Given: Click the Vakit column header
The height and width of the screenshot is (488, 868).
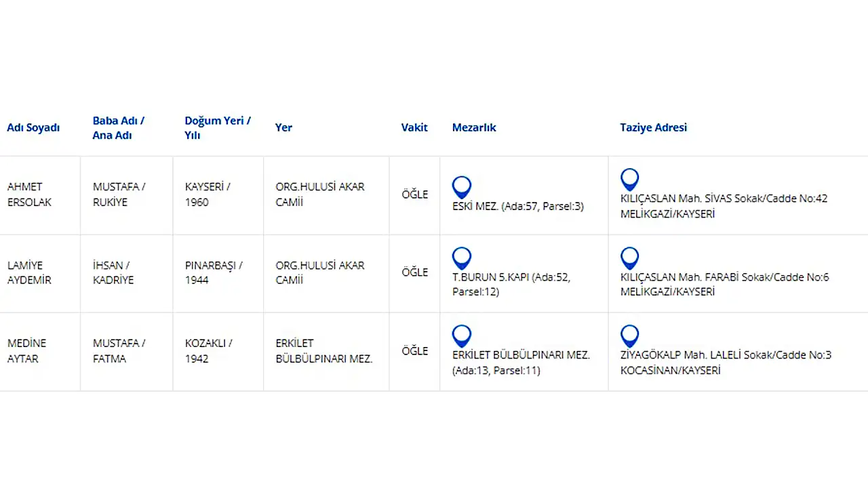Looking at the screenshot, I should (414, 127).
